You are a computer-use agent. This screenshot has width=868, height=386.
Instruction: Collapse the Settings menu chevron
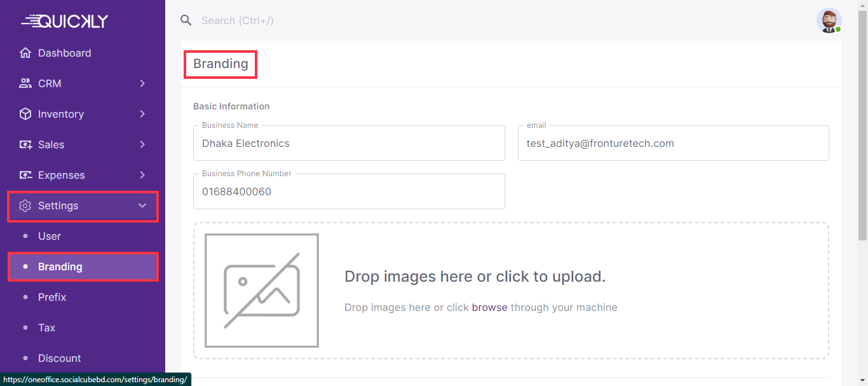click(x=142, y=205)
